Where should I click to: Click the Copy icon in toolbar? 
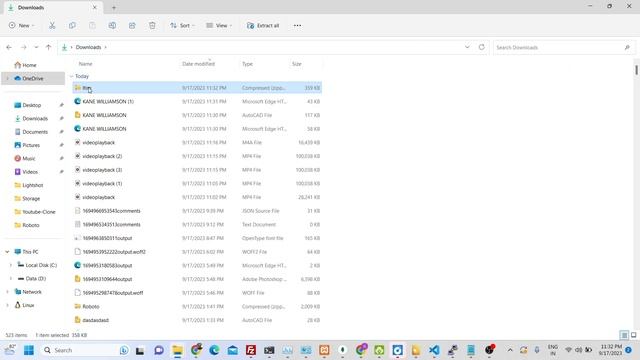(72, 25)
